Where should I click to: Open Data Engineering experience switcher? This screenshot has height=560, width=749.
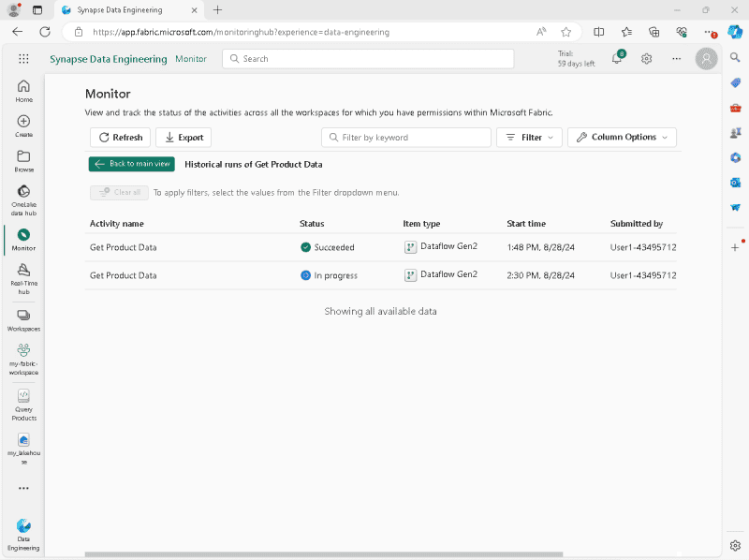(x=23, y=533)
